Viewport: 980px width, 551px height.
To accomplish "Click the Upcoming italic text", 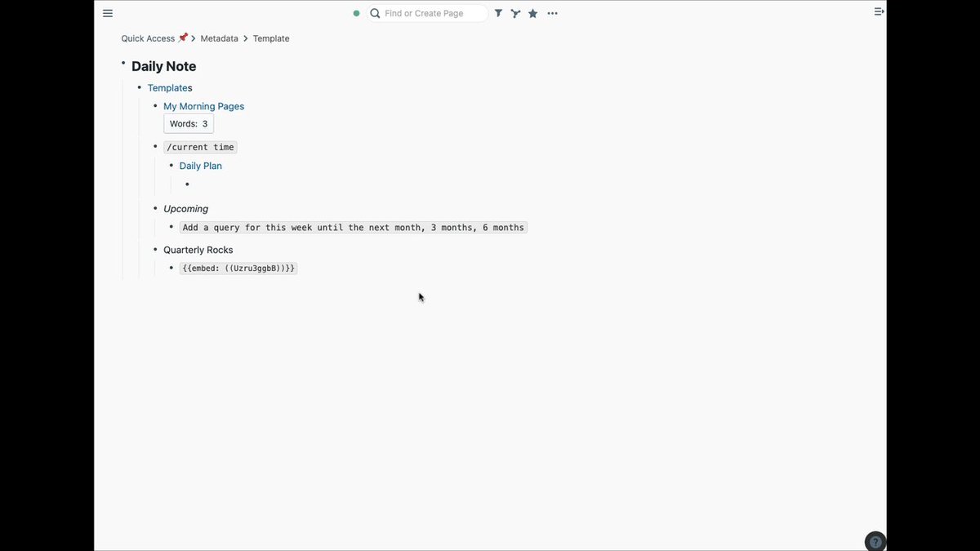I will click(185, 209).
